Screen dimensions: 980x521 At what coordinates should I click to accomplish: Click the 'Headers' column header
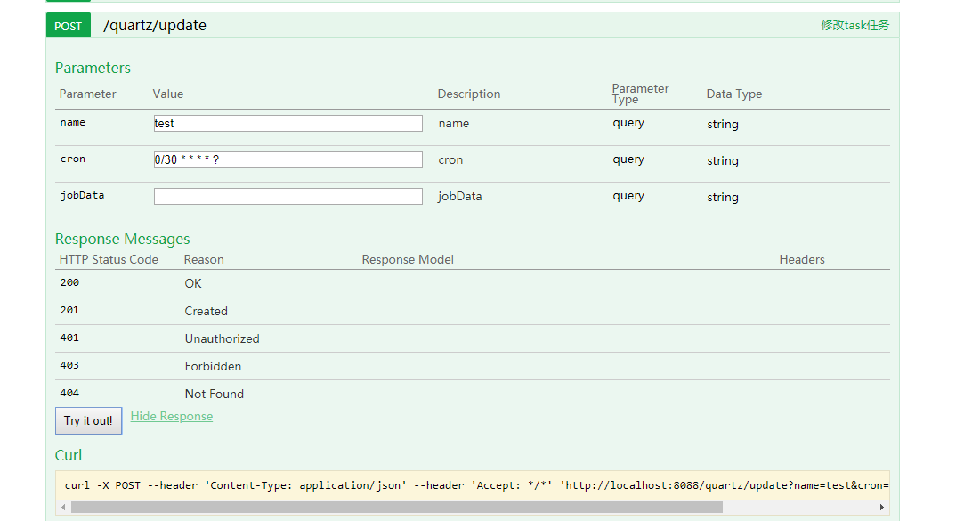pos(802,259)
